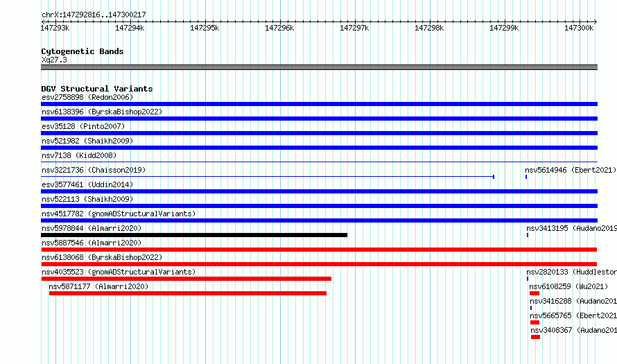The image size is (617, 364).
Task: Click the esv2758898 (Redon2006) variant label
Action: pos(87,97)
